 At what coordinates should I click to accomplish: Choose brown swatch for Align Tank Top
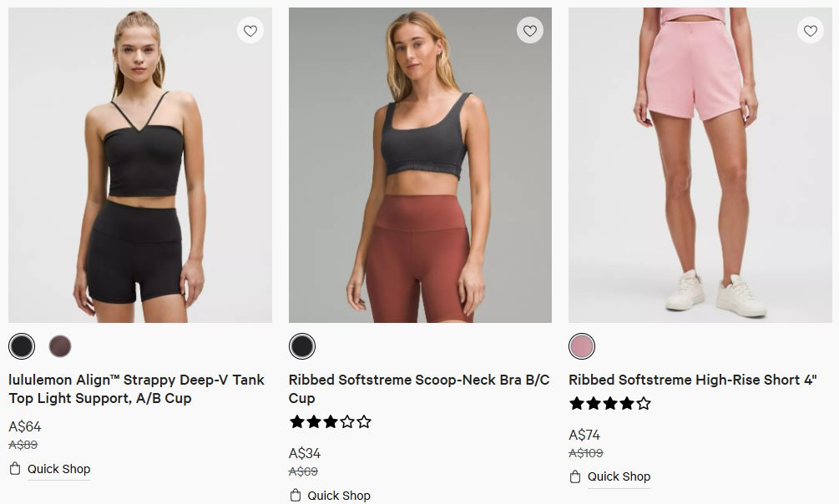pyautogui.click(x=60, y=345)
